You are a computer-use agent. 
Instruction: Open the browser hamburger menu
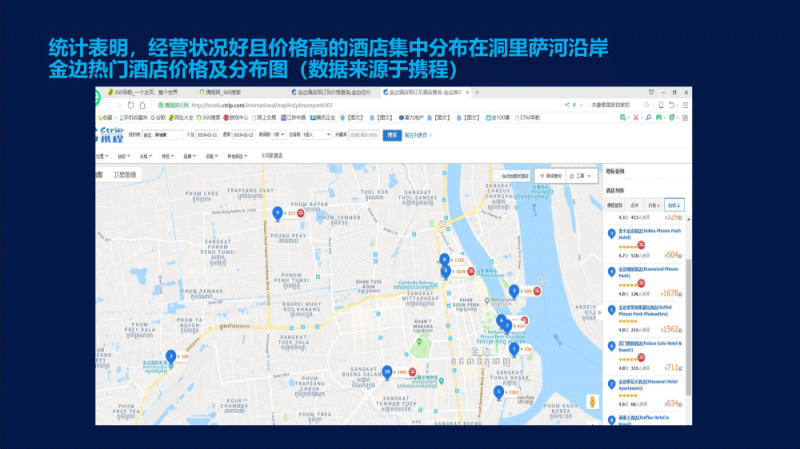685,105
